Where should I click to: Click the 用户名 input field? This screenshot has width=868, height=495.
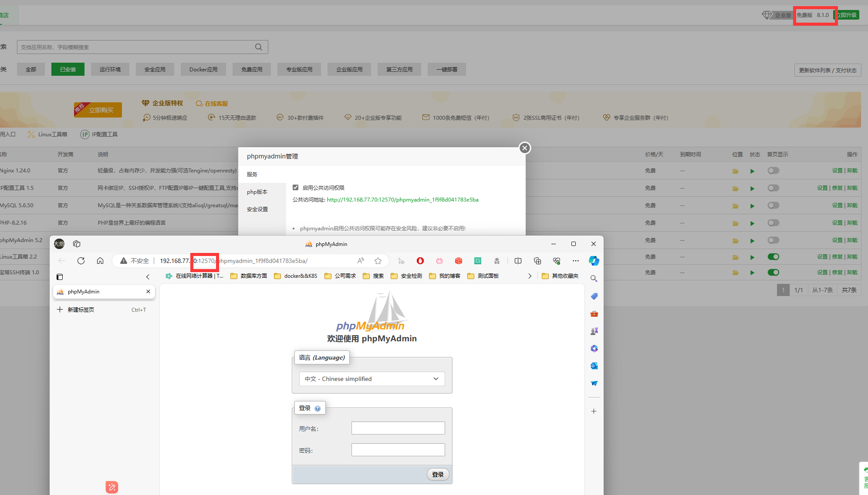point(398,428)
